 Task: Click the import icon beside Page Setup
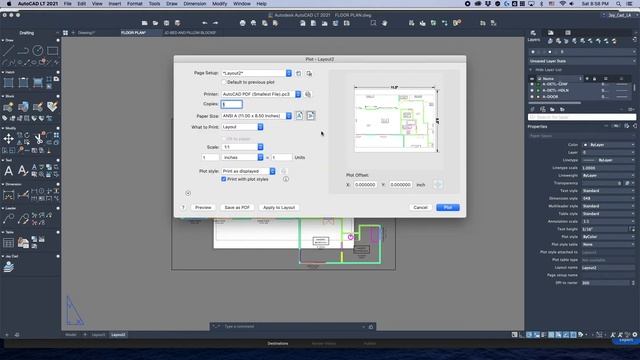[x=309, y=73]
